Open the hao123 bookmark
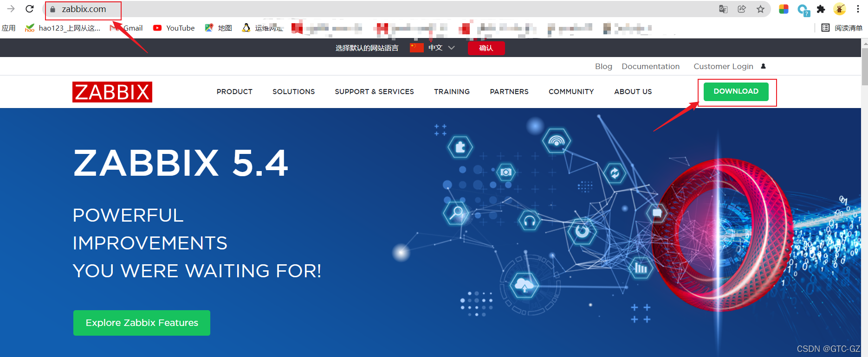Viewport: 868px width, 357px height. pos(63,28)
